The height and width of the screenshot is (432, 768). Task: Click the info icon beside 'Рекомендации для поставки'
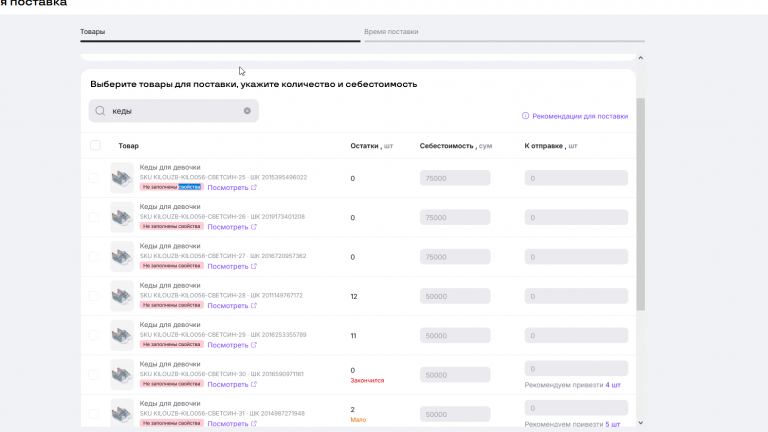pos(526,116)
